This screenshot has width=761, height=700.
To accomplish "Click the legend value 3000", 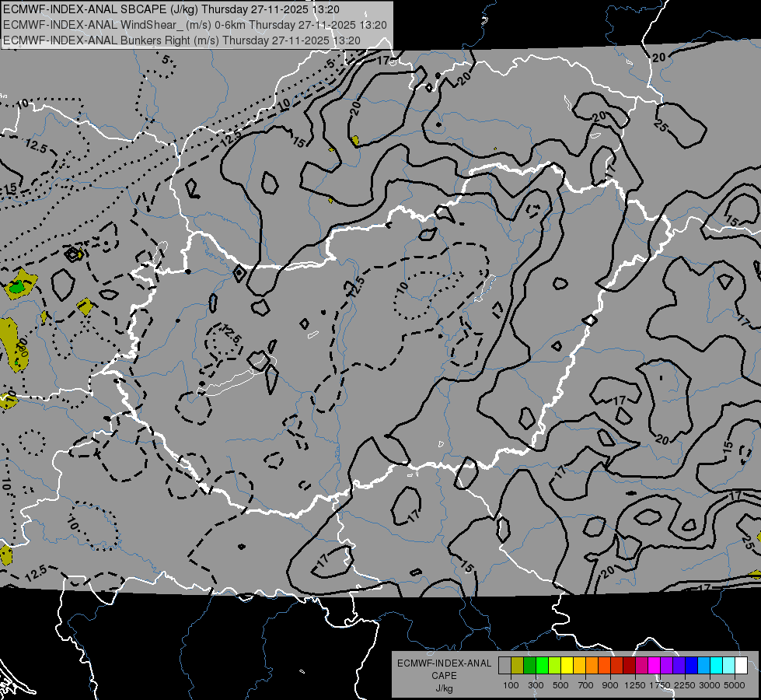I will pyautogui.click(x=710, y=685).
